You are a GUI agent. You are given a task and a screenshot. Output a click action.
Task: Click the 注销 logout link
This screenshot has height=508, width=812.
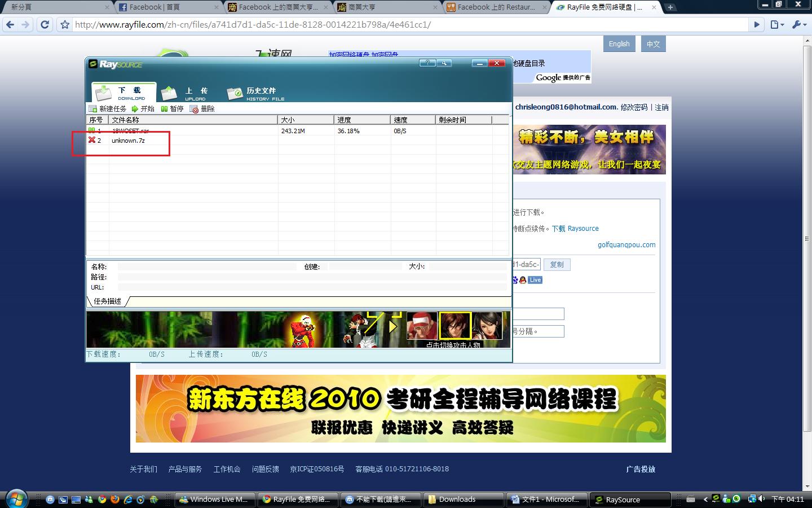coord(661,107)
